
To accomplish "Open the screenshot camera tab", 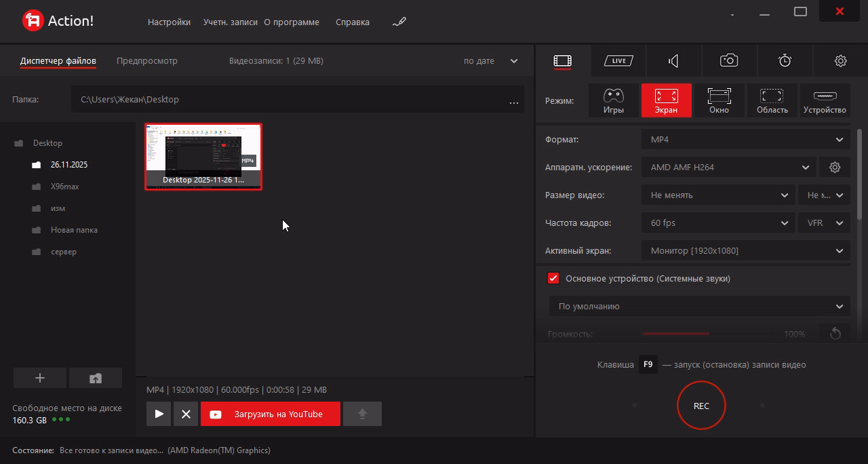I will pyautogui.click(x=729, y=61).
